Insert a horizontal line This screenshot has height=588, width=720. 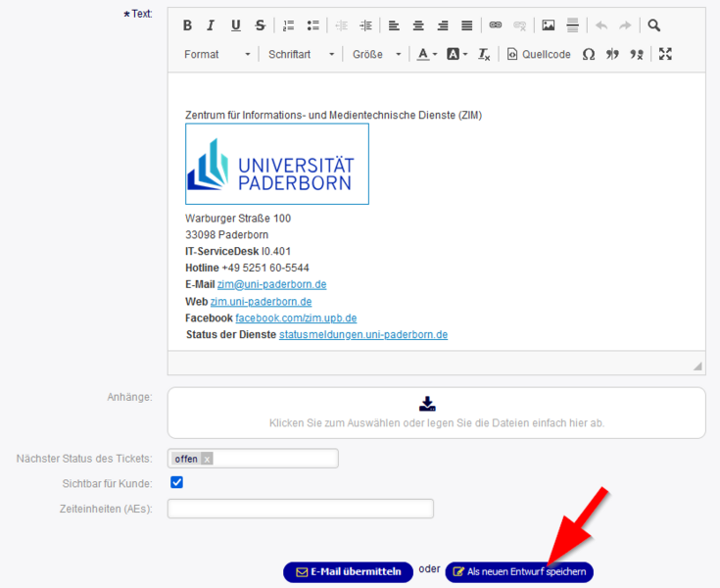click(x=573, y=25)
